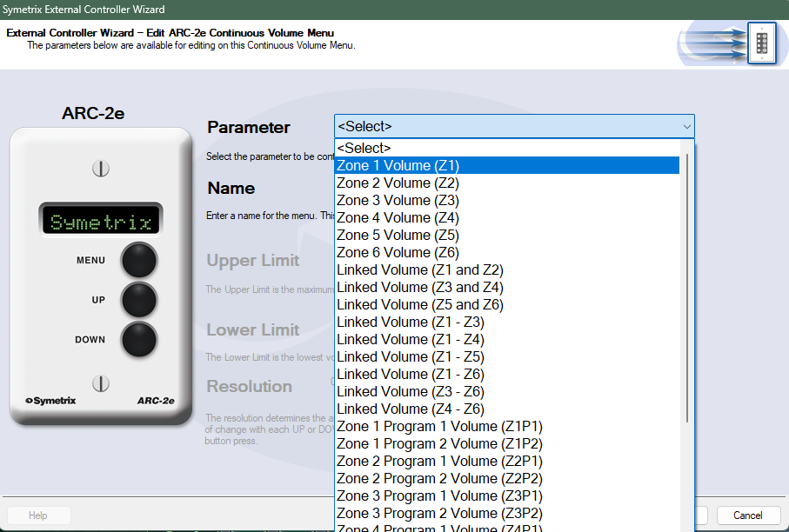Click the wizard controller icon in header
Viewport: 789px width, 532px height.
(x=761, y=43)
